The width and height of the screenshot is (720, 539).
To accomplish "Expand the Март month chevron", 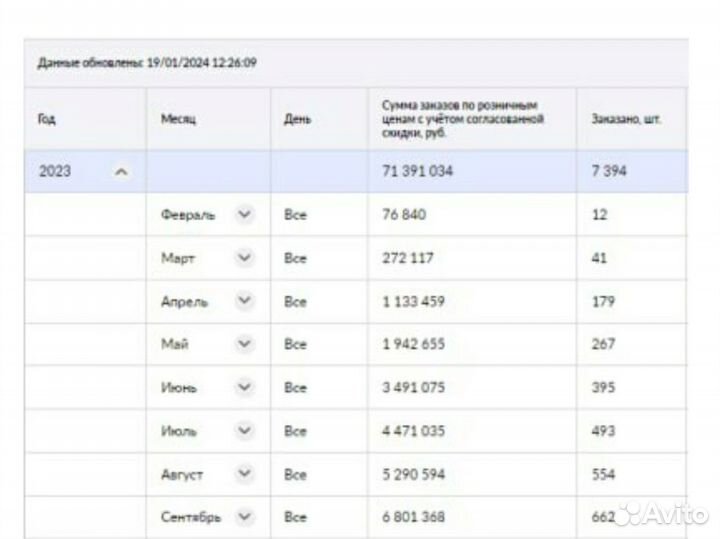I will 244,258.
